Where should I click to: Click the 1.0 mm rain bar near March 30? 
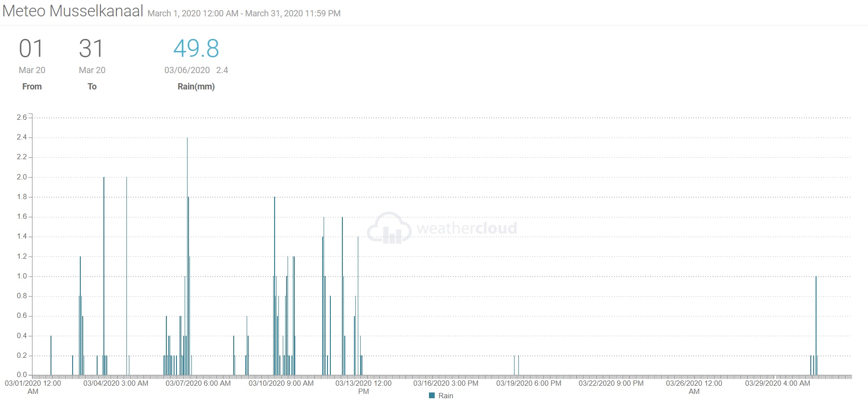point(816,326)
